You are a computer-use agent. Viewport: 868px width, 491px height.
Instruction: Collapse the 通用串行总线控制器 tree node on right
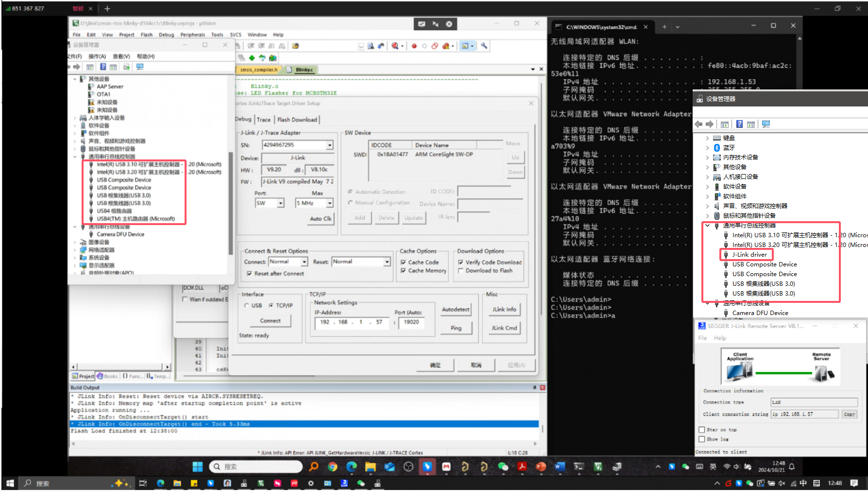[707, 226]
